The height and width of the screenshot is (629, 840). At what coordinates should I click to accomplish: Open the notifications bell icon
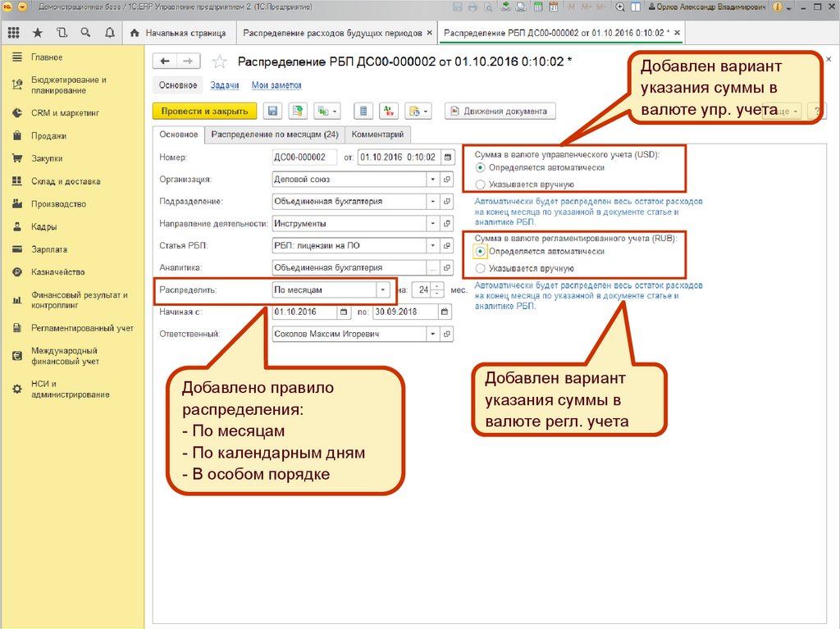pos(110,34)
